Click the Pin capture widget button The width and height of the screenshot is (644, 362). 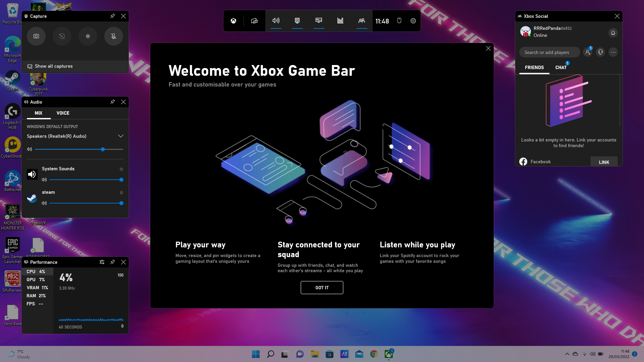click(113, 16)
